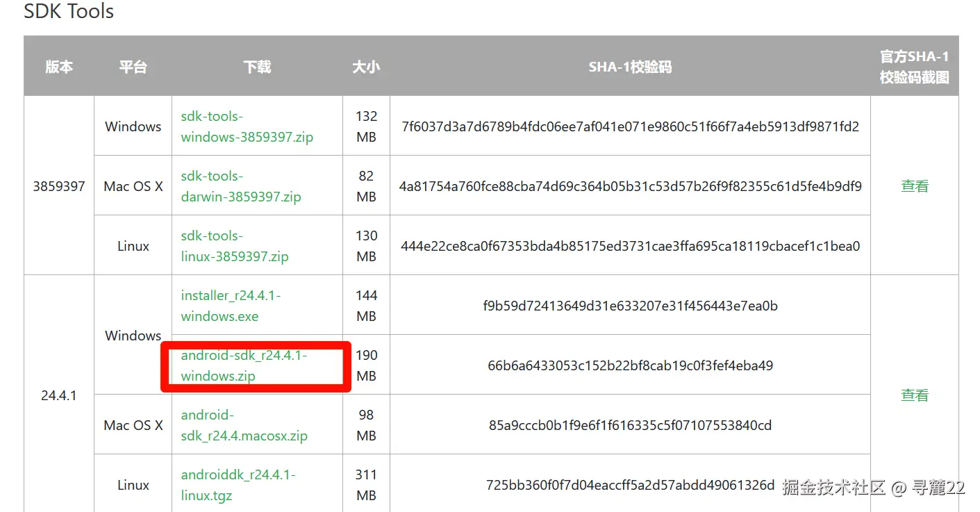
Task: Select checksum starting with 7f6037d3a7d6789
Action: tap(630, 126)
